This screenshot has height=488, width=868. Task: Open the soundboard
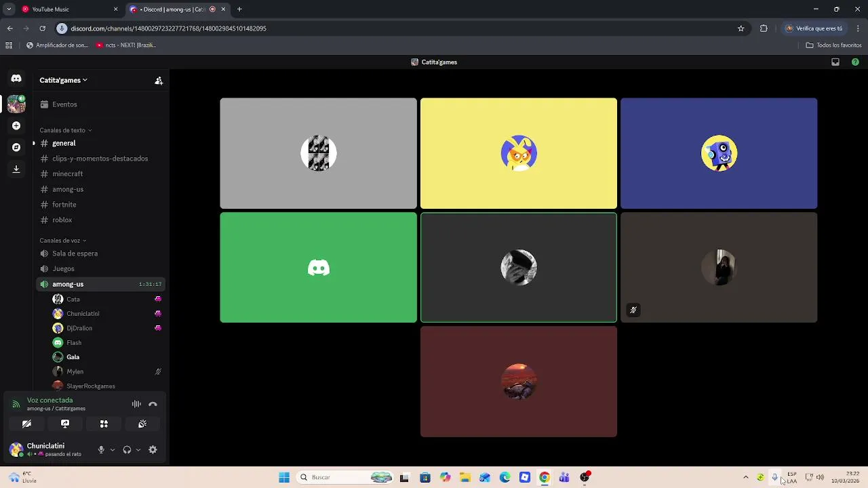click(142, 424)
